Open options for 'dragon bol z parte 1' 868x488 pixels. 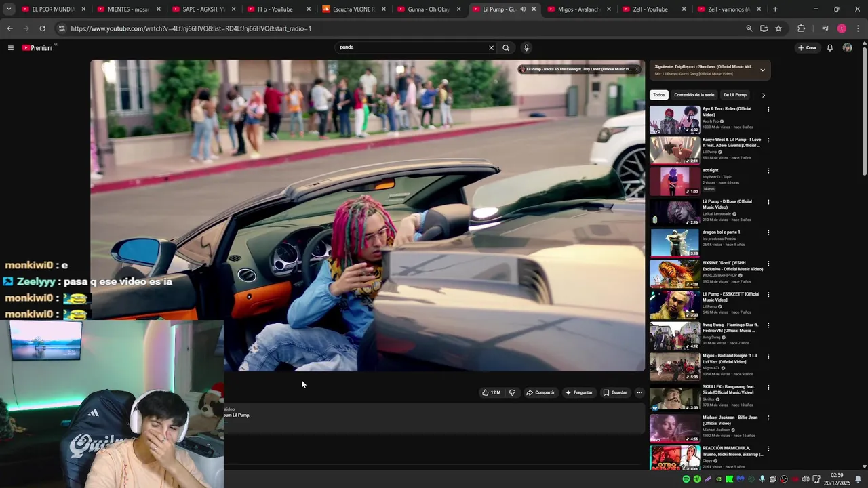pos(768,232)
